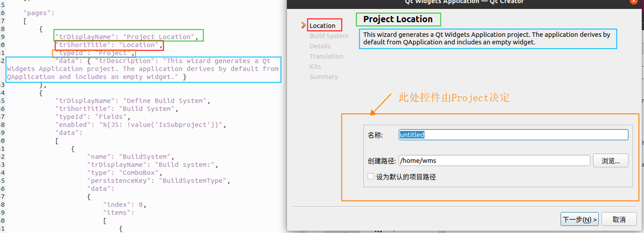Screen dimensions: 644x233
Task: Click the wizard description starting "This wizard generates"
Action: tap(487, 38)
